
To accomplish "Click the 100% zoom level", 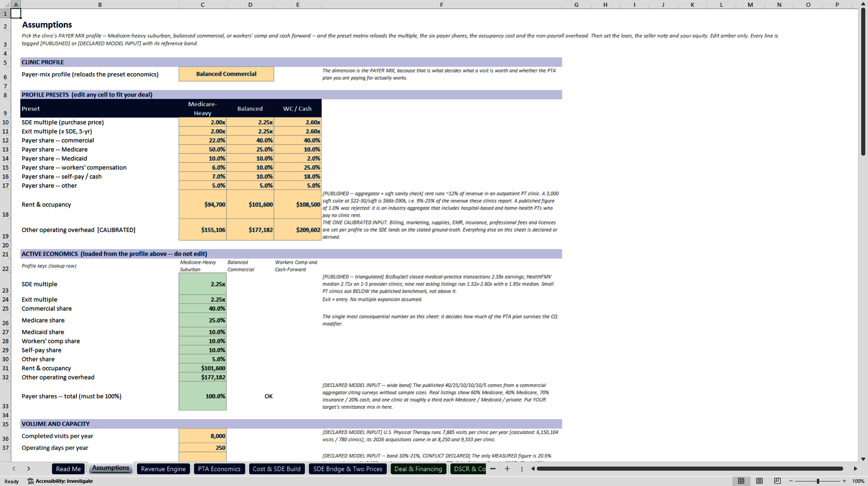I will 858,481.
